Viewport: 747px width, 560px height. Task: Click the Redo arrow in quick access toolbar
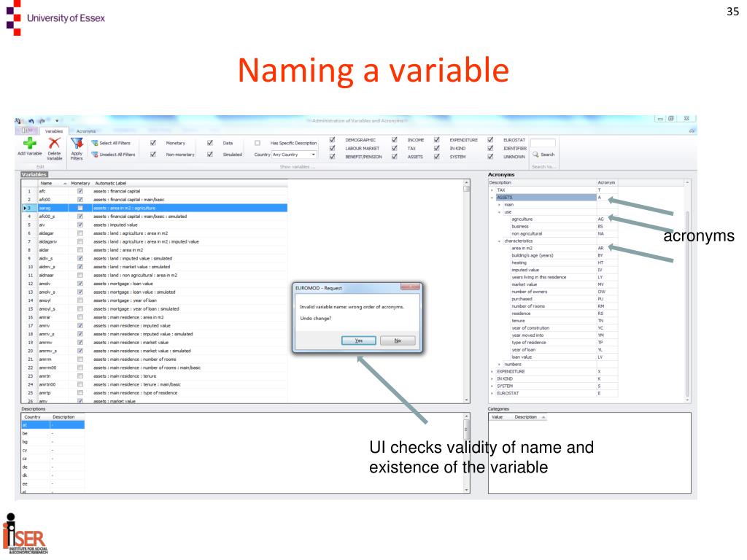coord(42,121)
